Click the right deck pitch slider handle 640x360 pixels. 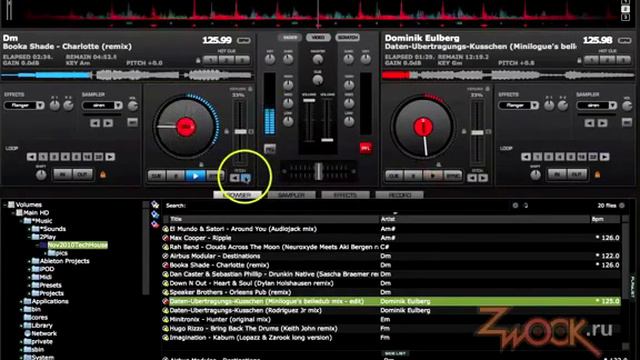(x=477, y=132)
